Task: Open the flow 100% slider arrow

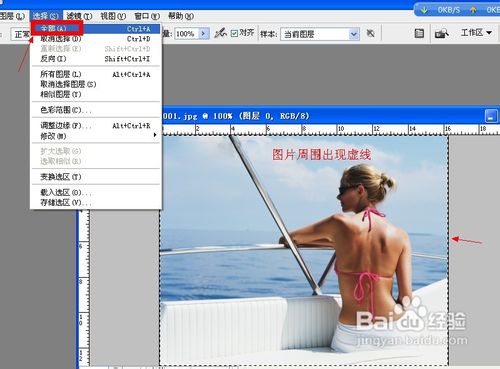Action: [203, 34]
